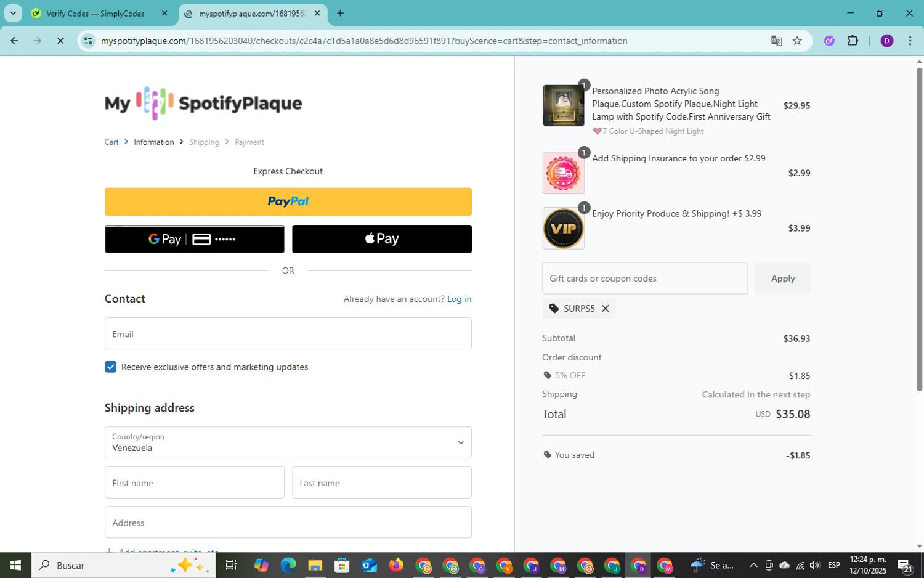
Task: Select the Payment breadcrumb step
Action: pyautogui.click(x=249, y=142)
